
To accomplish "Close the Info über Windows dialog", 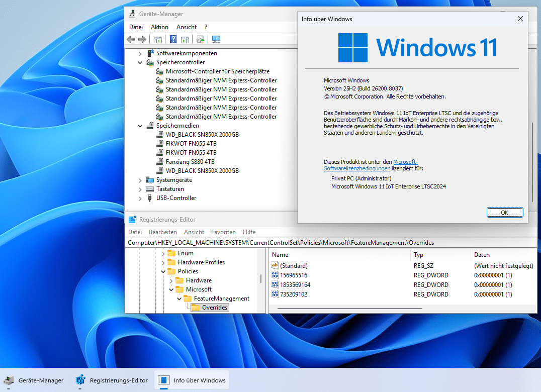I will point(520,19).
